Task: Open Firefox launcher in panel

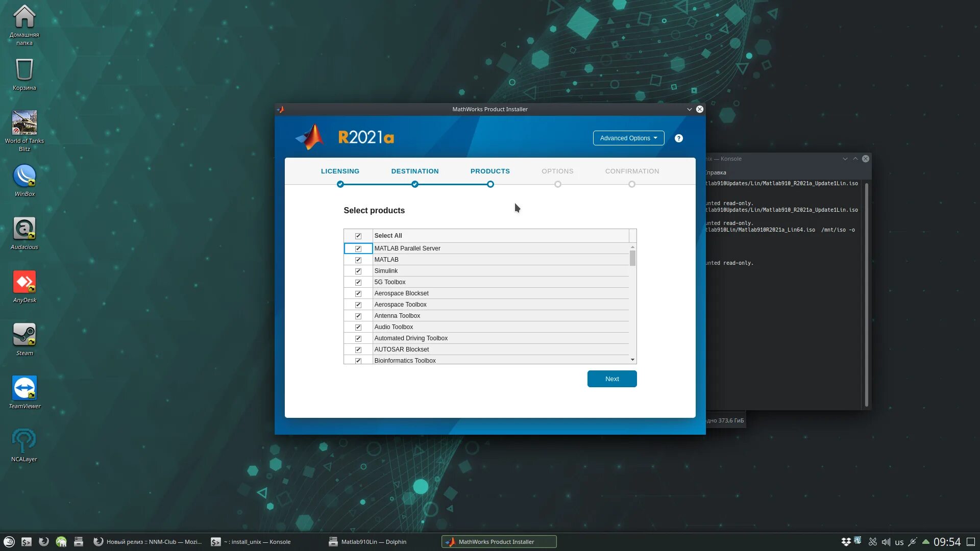Action: click(x=44, y=542)
